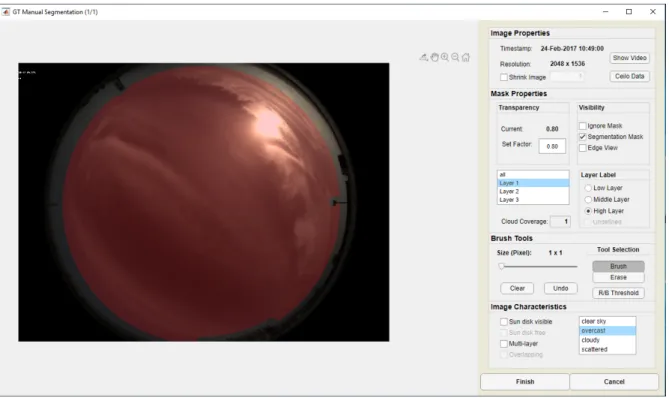The image size is (669, 398).
Task: Click the shrink factor field beside Shrink Image
Action: (567, 77)
